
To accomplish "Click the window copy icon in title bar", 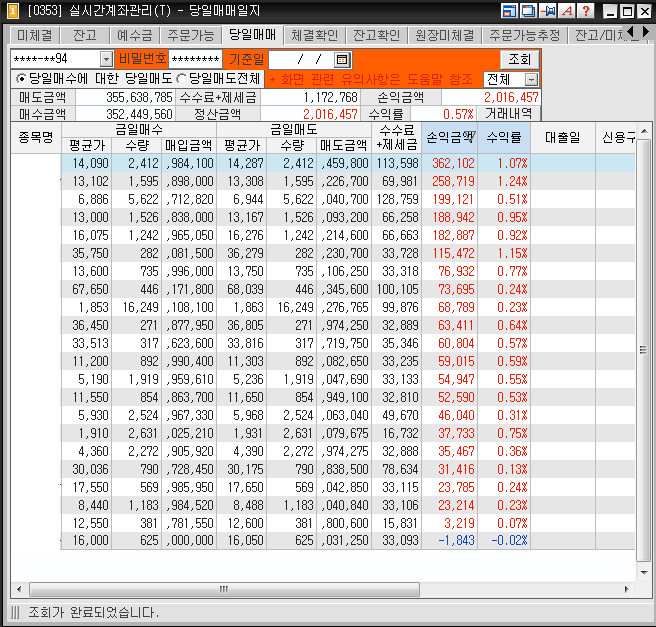I will coord(528,11).
